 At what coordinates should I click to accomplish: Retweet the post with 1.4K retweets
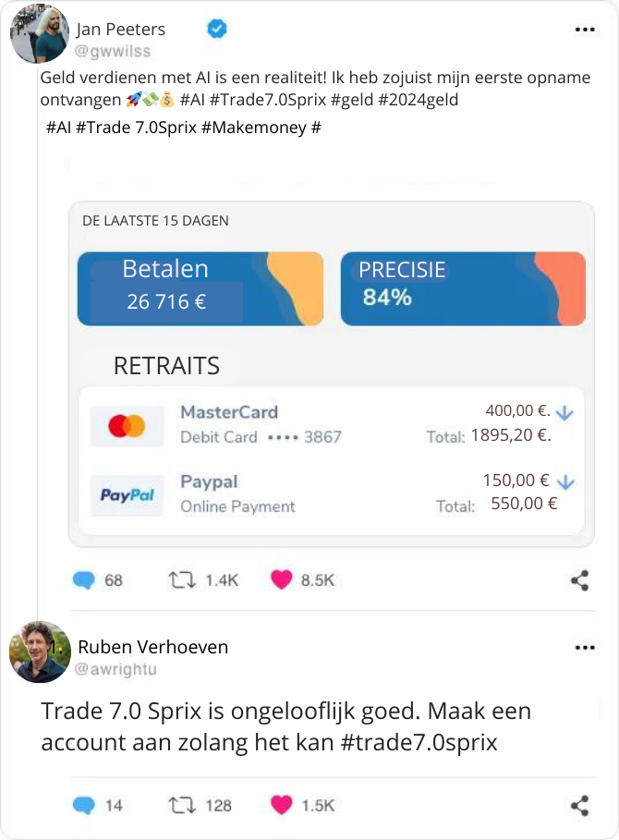pos(182,580)
